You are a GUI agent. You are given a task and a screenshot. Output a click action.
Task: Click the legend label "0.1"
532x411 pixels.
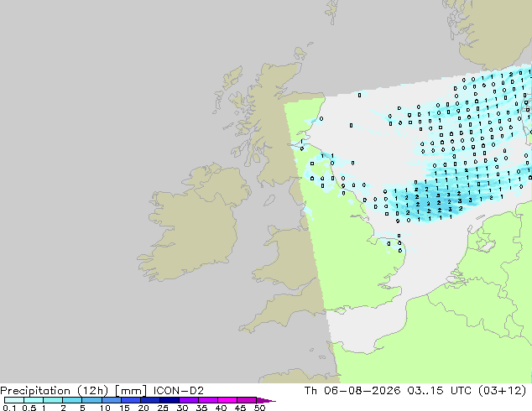coord(9,408)
